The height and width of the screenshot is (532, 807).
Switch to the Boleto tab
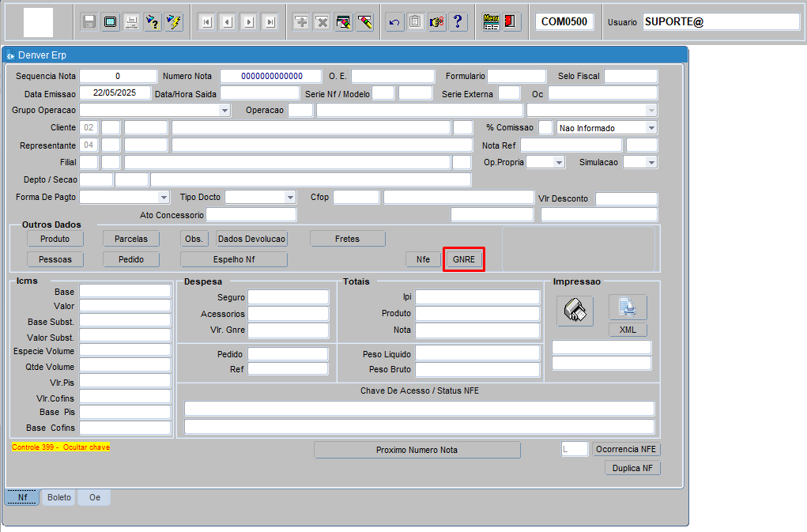(x=59, y=497)
